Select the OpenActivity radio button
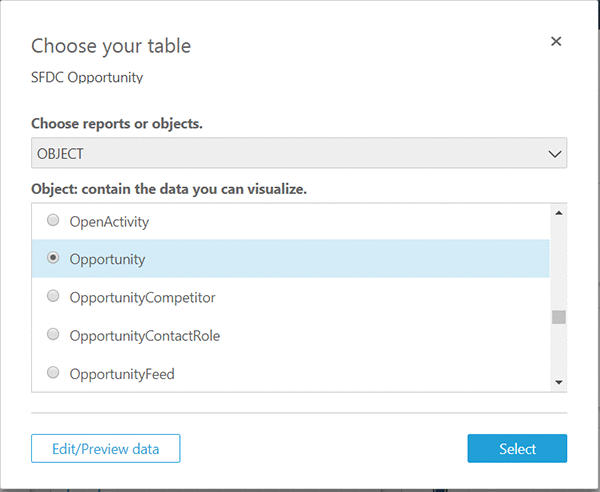Image resolution: width=600 pixels, height=492 pixels. pyautogui.click(x=53, y=221)
